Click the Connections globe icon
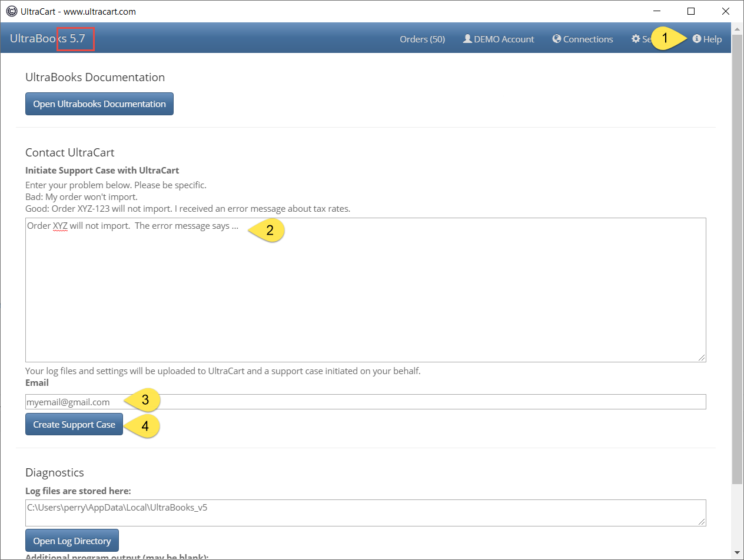This screenshot has height=560, width=744. [557, 39]
